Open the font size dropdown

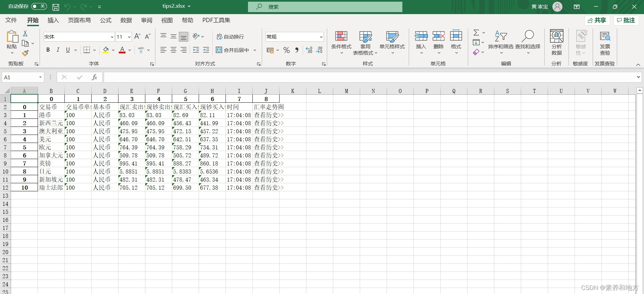(x=129, y=37)
